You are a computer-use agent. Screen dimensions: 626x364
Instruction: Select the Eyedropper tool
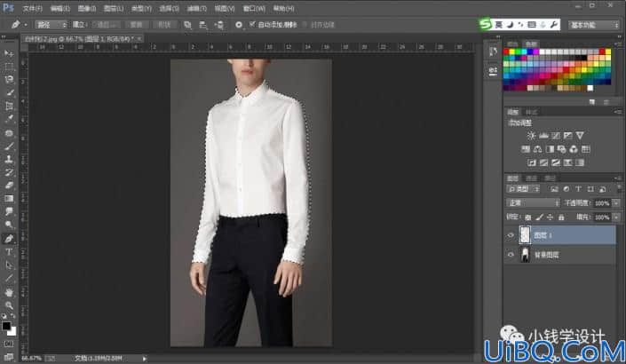coord(9,119)
